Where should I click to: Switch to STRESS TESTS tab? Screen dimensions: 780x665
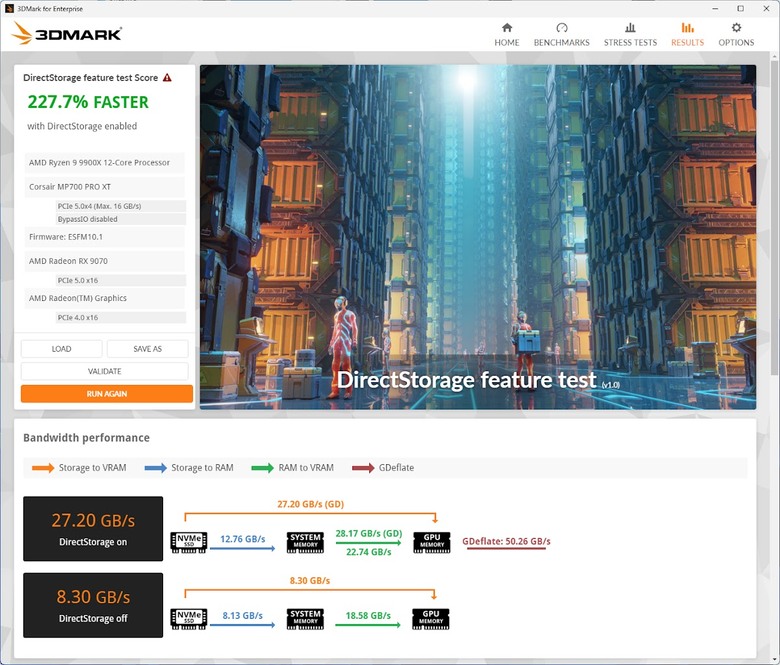[x=630, y=35]
